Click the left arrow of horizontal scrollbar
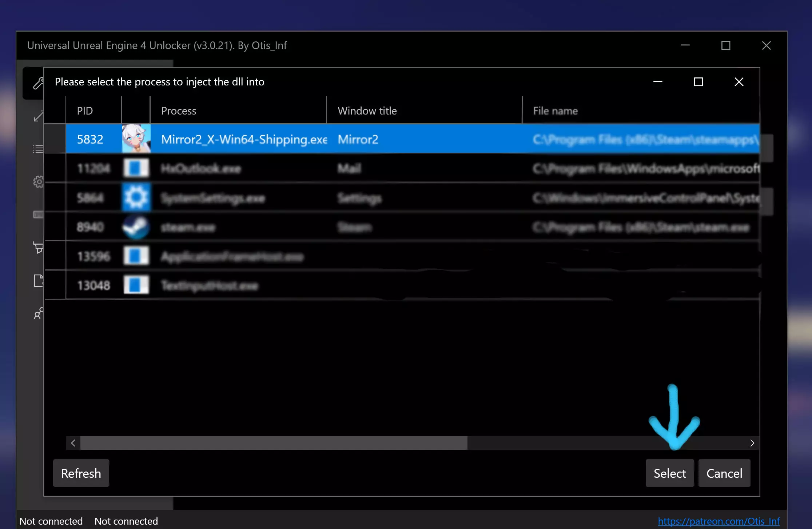Screen dimensions: 812x529 click(x=73, y=443)
